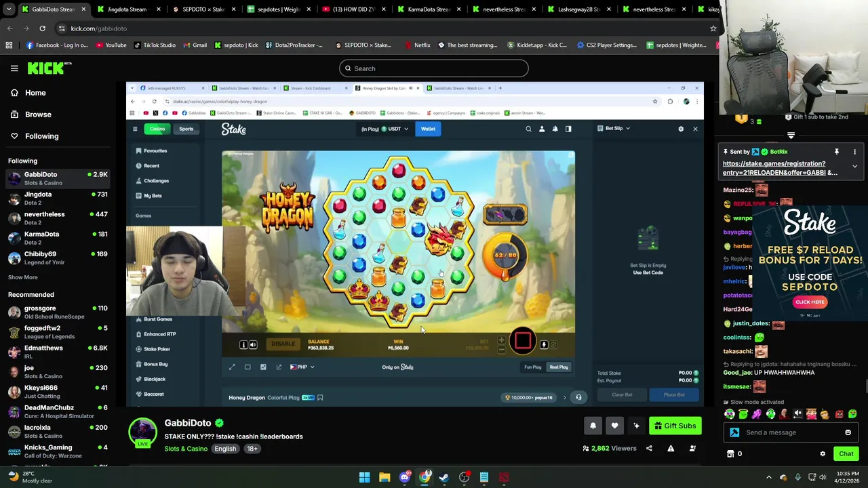Viewport: 868px width, 488px height.
Task: Toggle stream notifications with the bell icon
Action: click(593, 426)
